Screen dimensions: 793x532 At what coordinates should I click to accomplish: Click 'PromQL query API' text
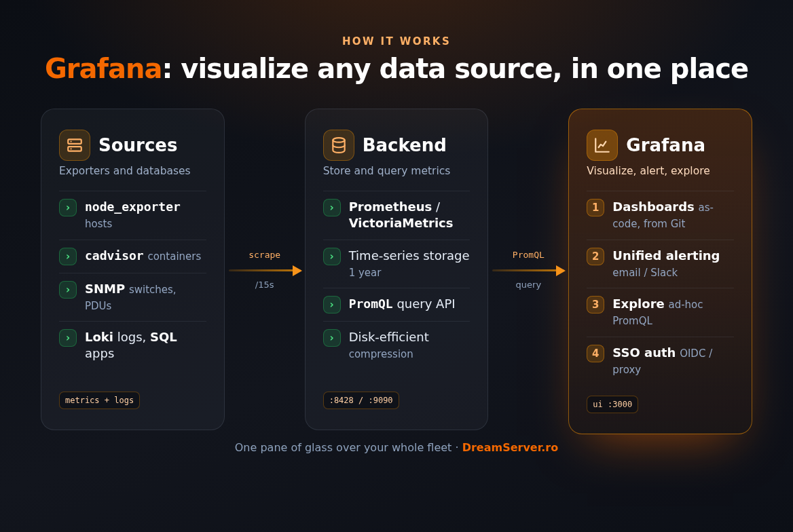402,304
